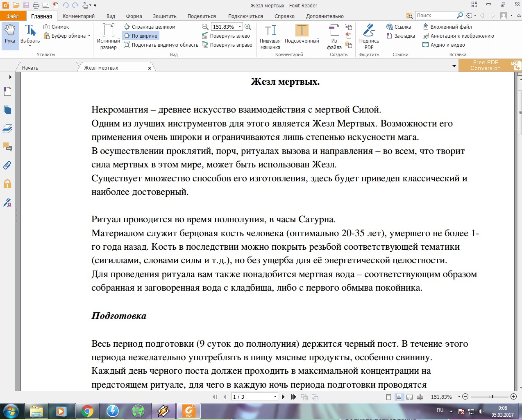This screenshot has width=522, height=420.
Task: Adjust the status bar zoom slider
Action: (492, 397)
